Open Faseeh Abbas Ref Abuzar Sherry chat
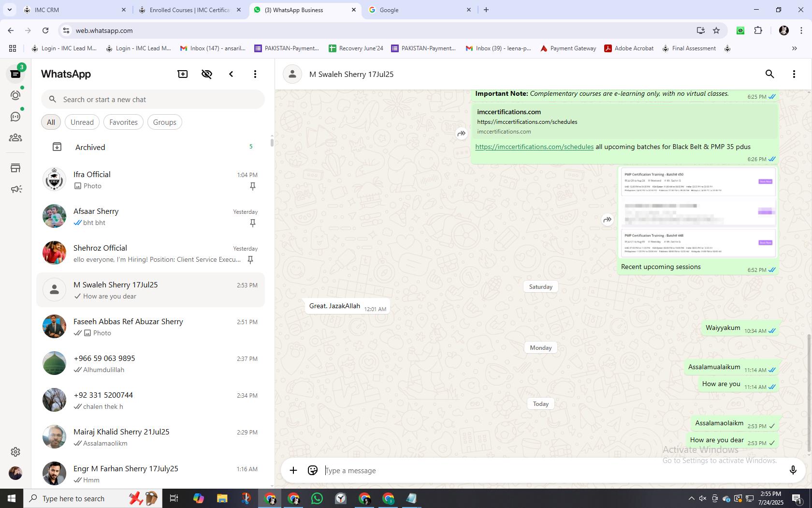 coord(151,327)
